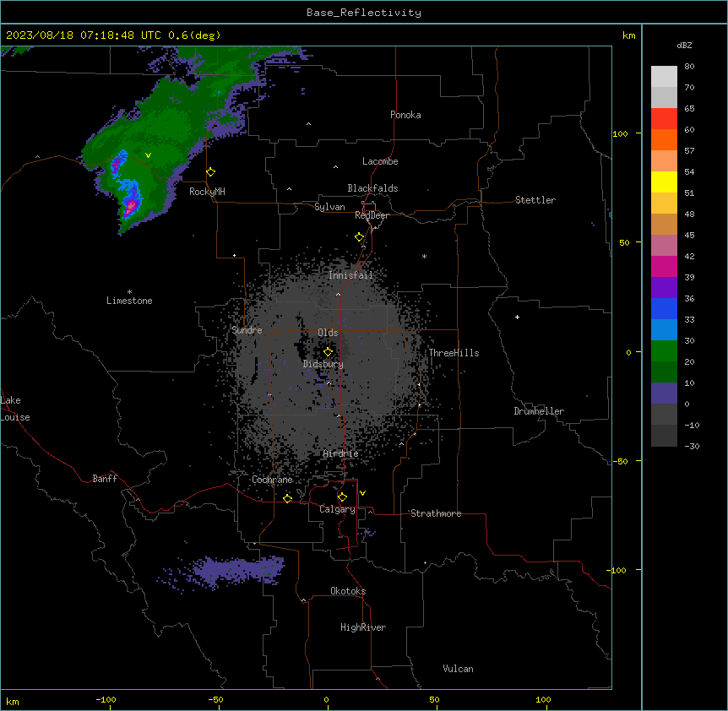This screenshot has height=711, width=728.
Task: Click the Airdrie city label
Action: click(341, 453)
